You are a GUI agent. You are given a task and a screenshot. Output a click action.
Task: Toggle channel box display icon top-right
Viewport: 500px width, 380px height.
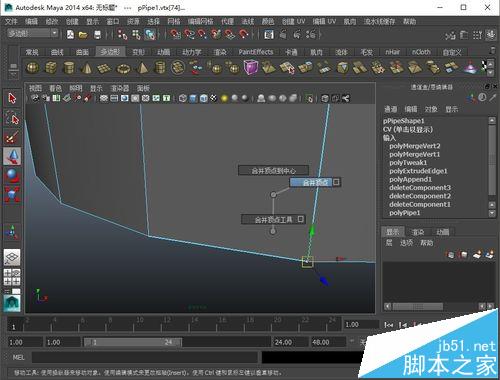pos(490,34)
